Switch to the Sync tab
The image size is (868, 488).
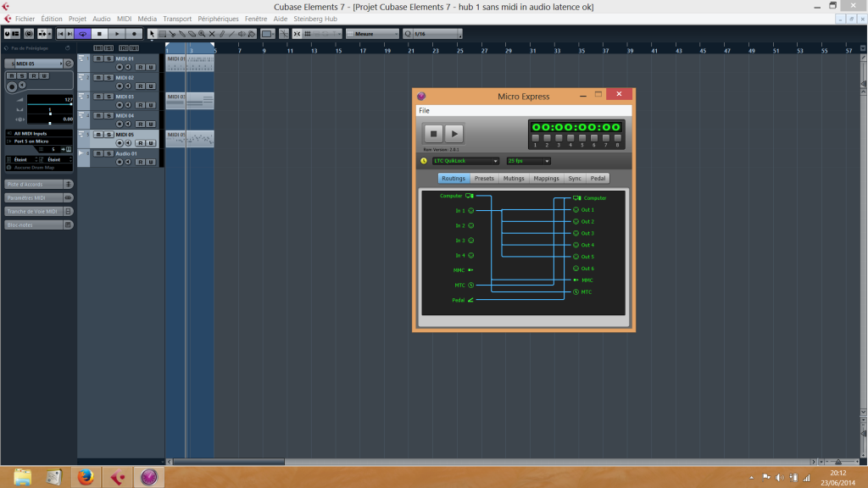click(575, 178)
